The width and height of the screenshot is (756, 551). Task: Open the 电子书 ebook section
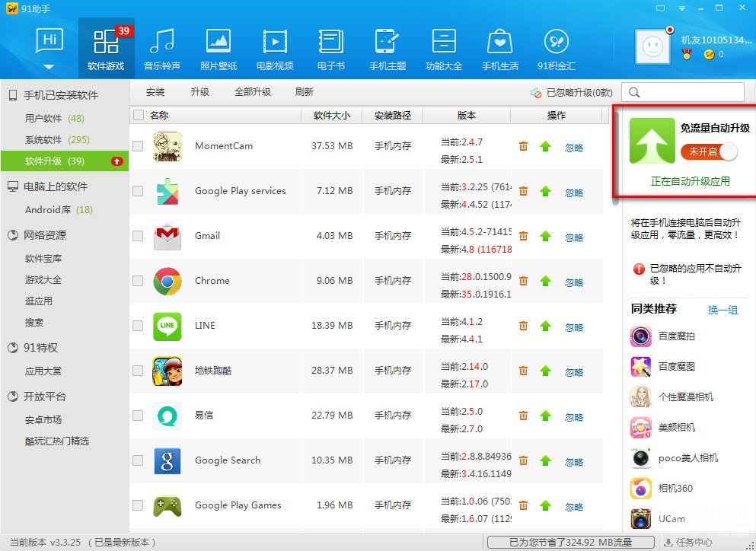pyautogui.click(x=331, y=49)
